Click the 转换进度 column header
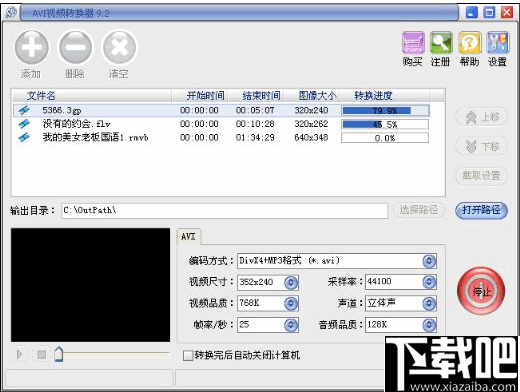Viewport: 520px width, 392px height. click(x=385, y=96)
